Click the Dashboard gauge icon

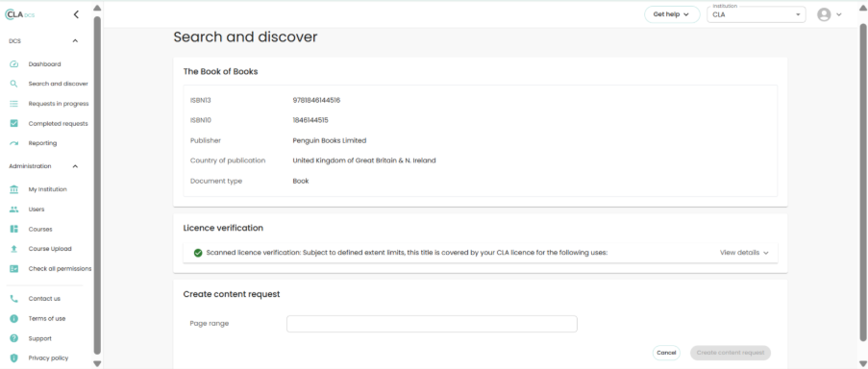(14, 64)
